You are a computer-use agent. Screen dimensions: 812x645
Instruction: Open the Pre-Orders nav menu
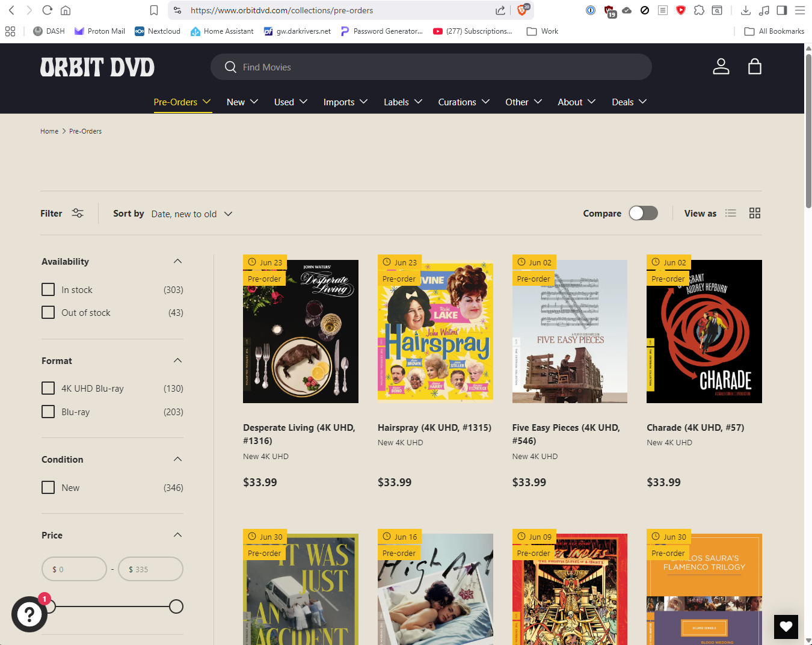pos(182,102)
